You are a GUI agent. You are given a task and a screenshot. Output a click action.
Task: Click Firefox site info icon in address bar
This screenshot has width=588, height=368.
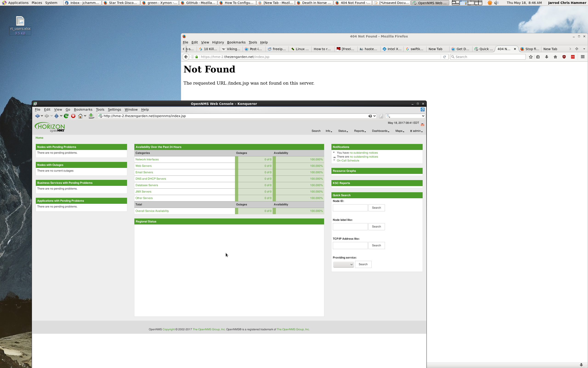click(x=192, y=57)
